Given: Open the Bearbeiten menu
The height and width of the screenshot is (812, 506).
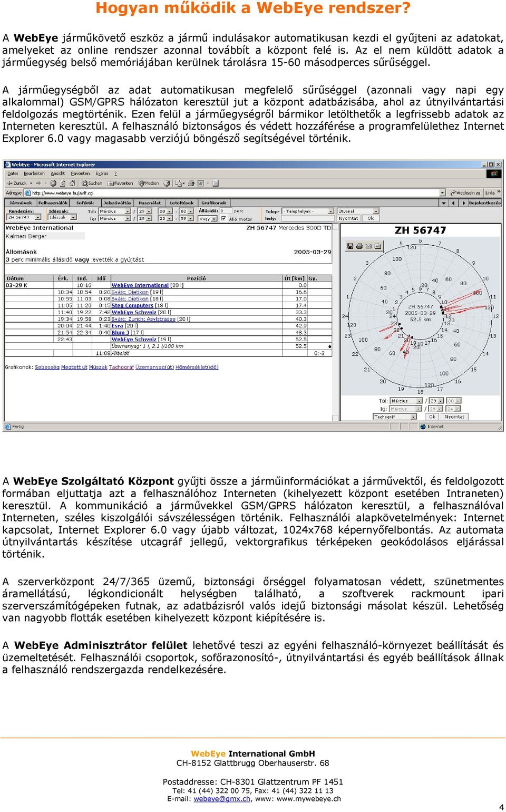Looking at the screenshot, I should (x=34, y=173).
